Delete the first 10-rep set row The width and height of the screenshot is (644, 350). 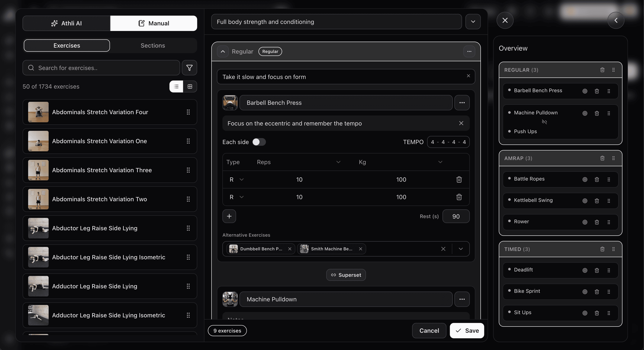pyautogui.click(x=459, y=179)
